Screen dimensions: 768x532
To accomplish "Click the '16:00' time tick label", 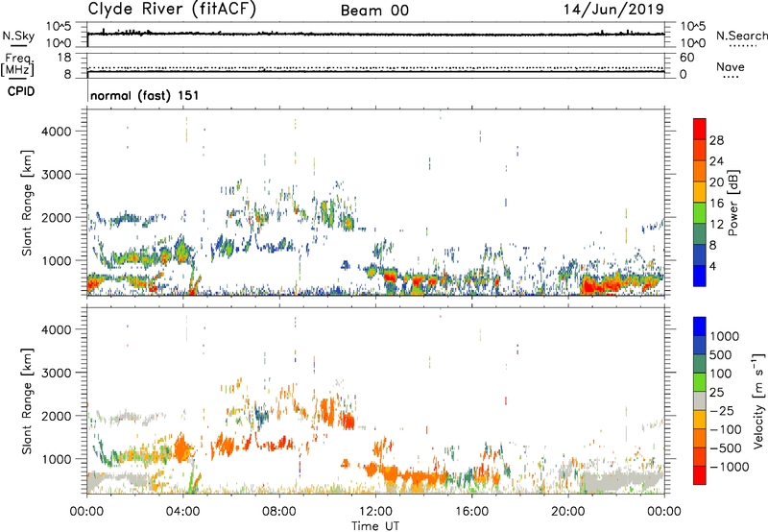I will point(471,512).
